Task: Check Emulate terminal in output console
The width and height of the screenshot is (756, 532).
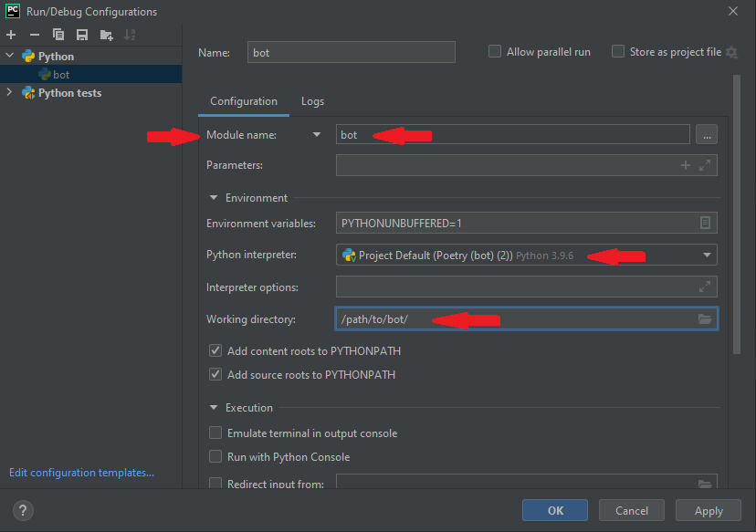Action: coord(215,433)
